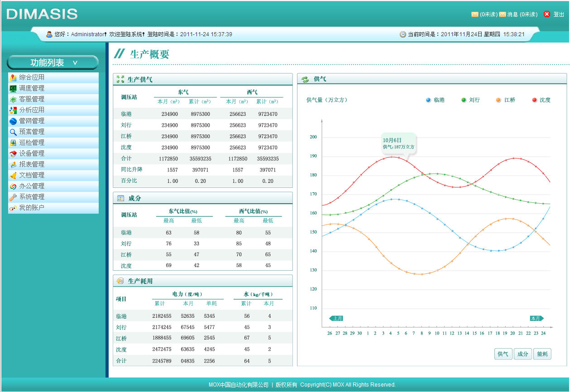The width and height of the screenshot is (570, 392).
Task: Click the 预案管理 magnifier icon
Action: click(x=13, y=132)
